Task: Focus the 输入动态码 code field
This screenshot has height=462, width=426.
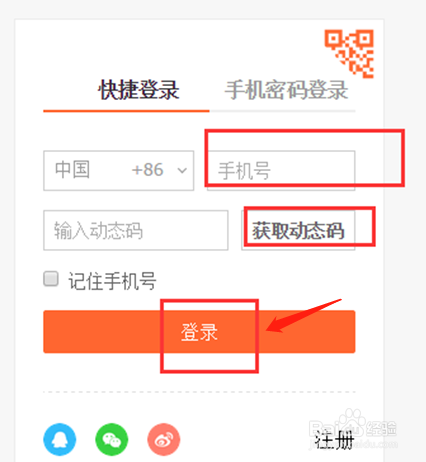Action: 136,230
